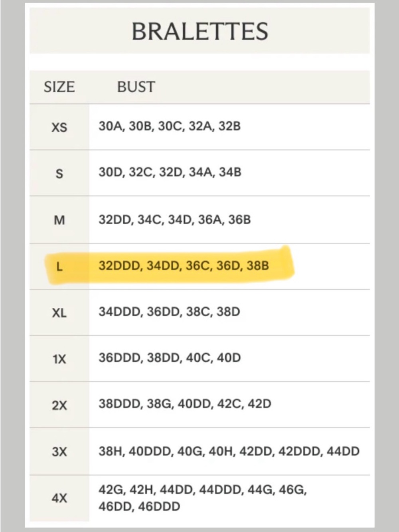Click the 34DDD, 36DD bust sizes text
Viewport: 399px width, 532px height.
coord(170,312)
